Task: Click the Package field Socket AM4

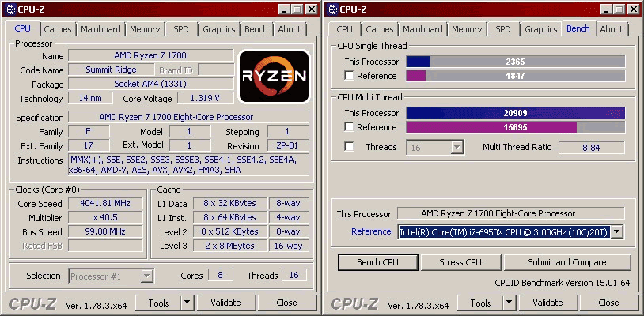Action: click(x=151, y=84)
